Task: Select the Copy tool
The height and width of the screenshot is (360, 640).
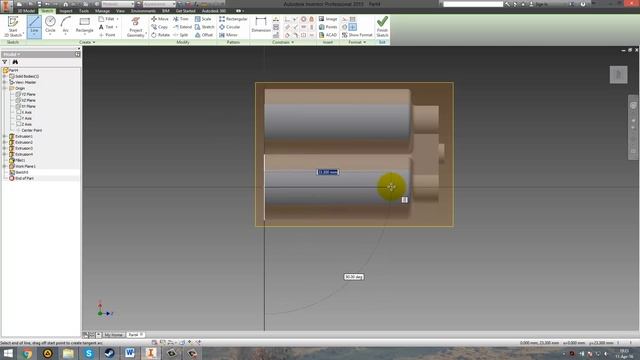Action: (159, 27)
